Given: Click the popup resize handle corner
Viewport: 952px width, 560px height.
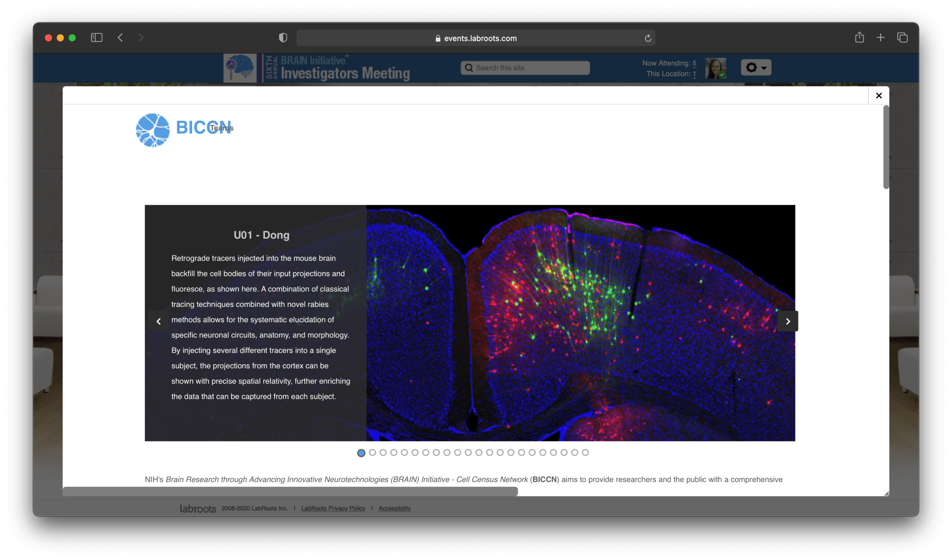Looking at the screenshot, I should (886, 493).
